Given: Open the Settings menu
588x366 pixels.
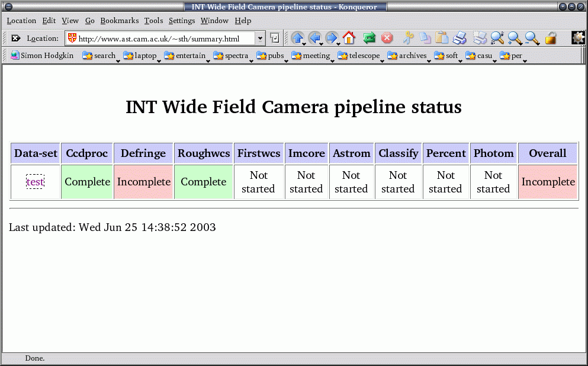Looking at the screenshot, I should click(x=181, y=21).
